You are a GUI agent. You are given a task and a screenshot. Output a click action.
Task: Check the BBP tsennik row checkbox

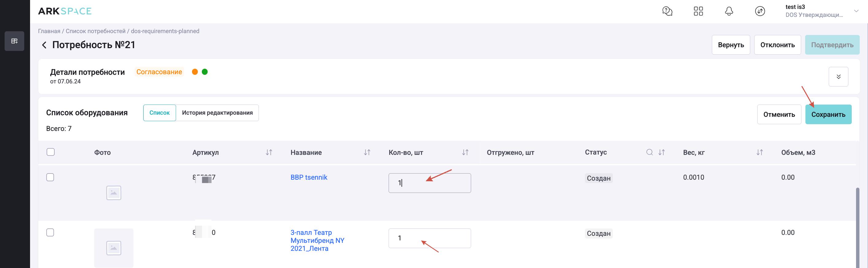coord(50,178)
